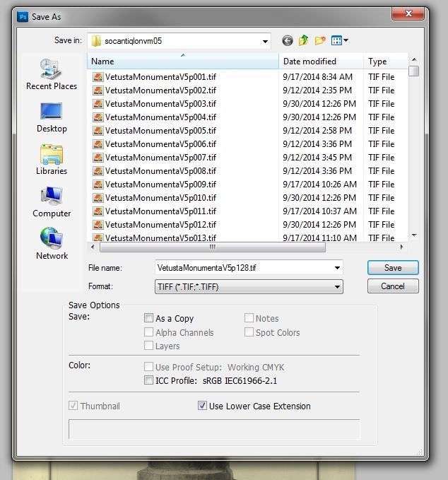Viewport: 448px width, 480px height.
Task: Go up one folder level icon
Action: click(x=304, y=41)
